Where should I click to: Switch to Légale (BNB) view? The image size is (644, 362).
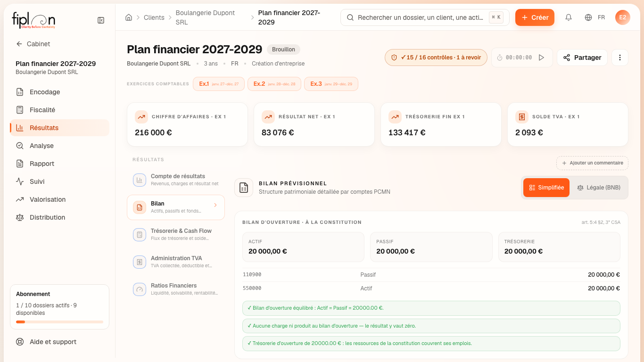click(x=599, y=188)
